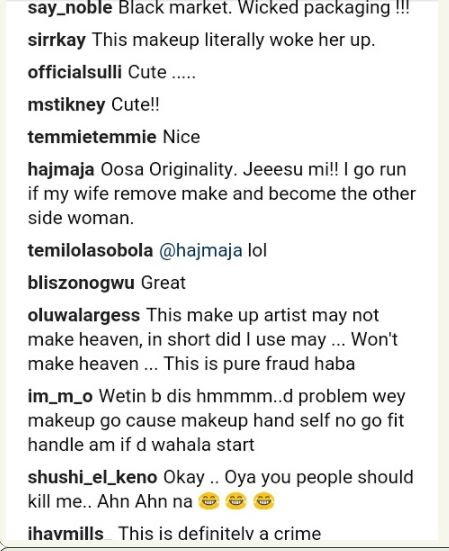This screenshot has width=449, height=551.
Task: Visit bliszonogwu's profile
Action: [x=81, y=283]
